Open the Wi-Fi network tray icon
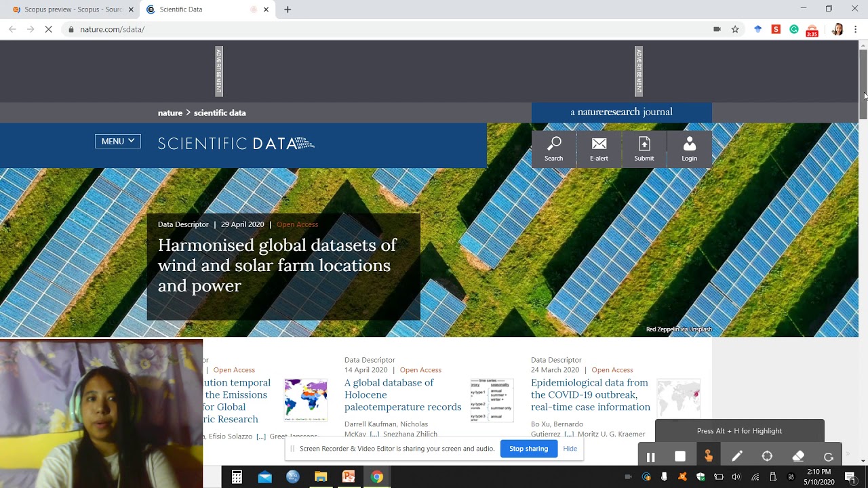868x488 pixels. 755,477
